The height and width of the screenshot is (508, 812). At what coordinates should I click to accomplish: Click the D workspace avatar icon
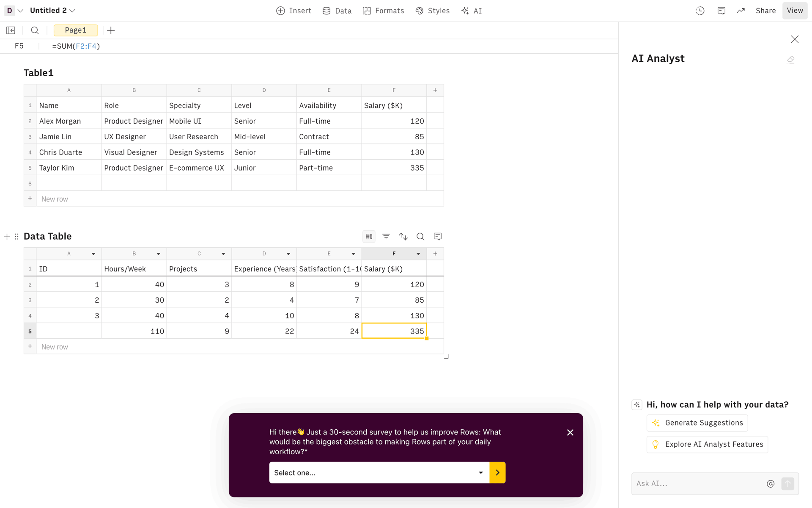[9, 11]
